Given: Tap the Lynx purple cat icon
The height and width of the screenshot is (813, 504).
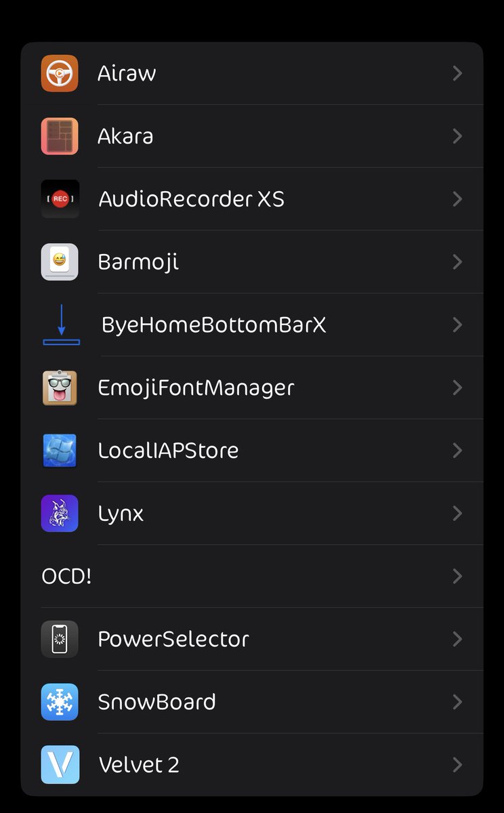Looking at the screenshot, I should click(60, 514).
